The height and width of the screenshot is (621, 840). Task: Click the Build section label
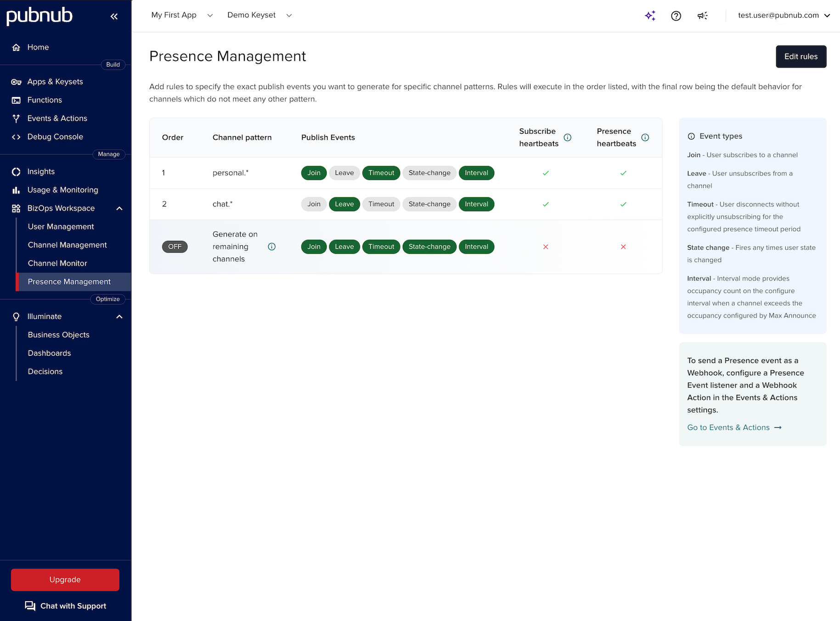click(x=113, y=65)
